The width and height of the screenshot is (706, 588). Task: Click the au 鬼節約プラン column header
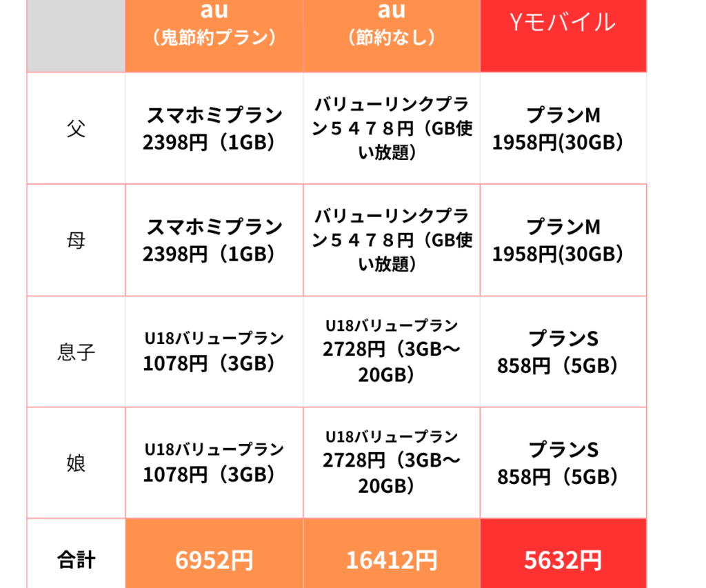point(214,28)
